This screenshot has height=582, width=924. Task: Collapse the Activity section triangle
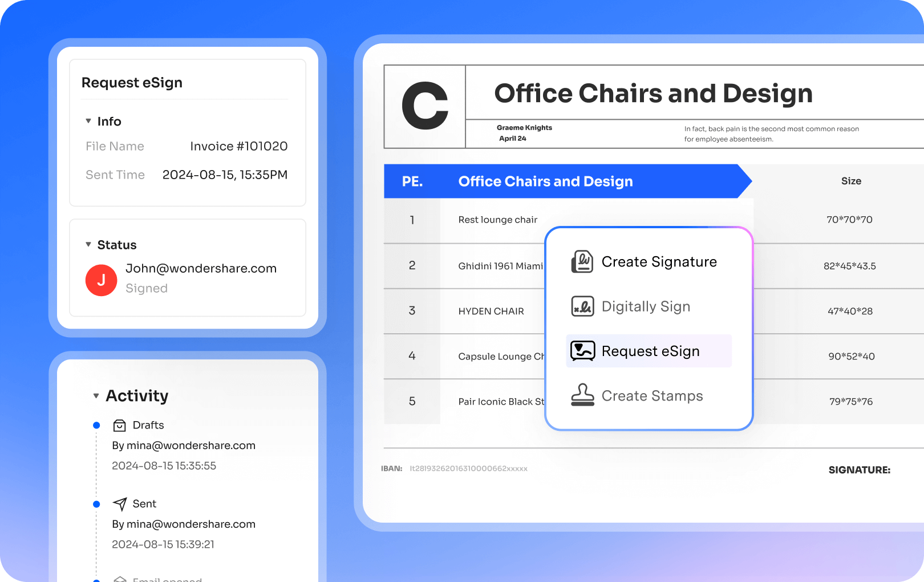click(x=96, y=395)
